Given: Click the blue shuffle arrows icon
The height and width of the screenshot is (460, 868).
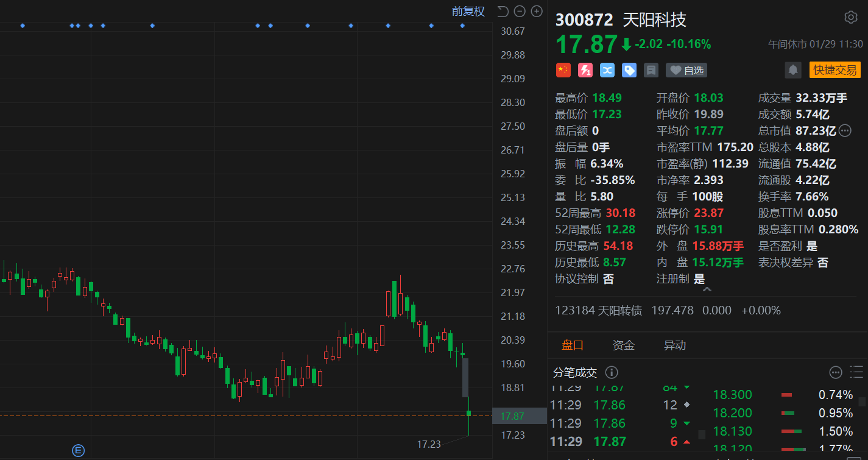Looking at the screenshot, I should [x=607, y=70].
